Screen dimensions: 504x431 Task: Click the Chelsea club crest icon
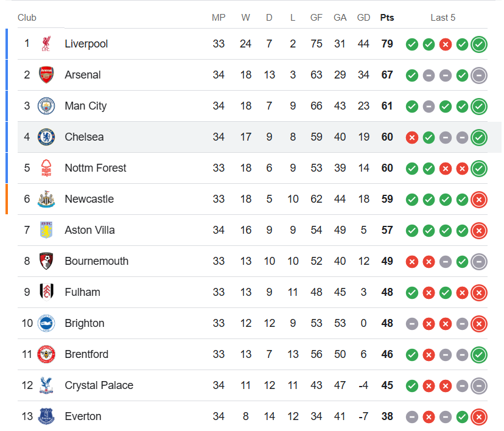[x=46, y=137]
